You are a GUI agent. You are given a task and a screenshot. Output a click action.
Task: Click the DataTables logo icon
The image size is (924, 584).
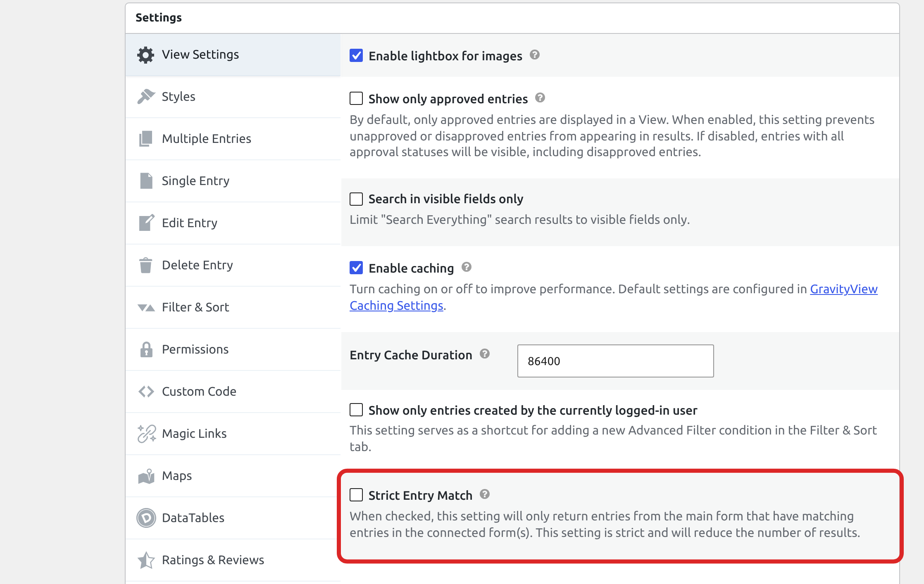click(146, 518)
